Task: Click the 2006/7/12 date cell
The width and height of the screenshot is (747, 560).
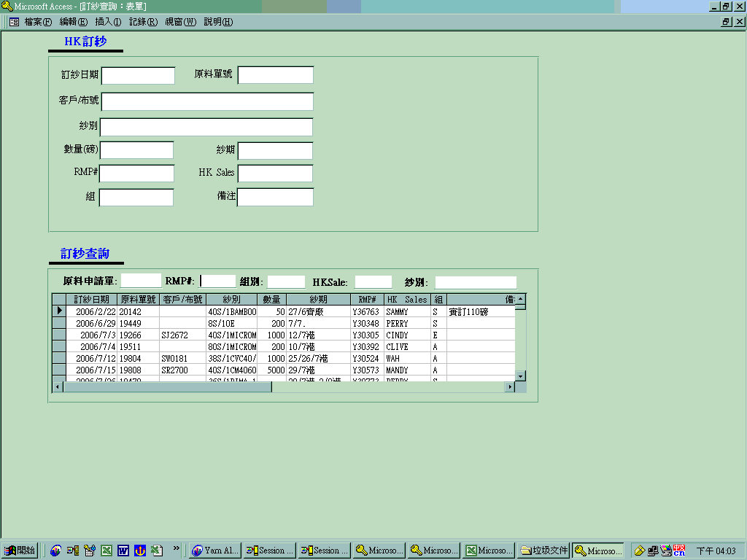Action: point(91,358)
